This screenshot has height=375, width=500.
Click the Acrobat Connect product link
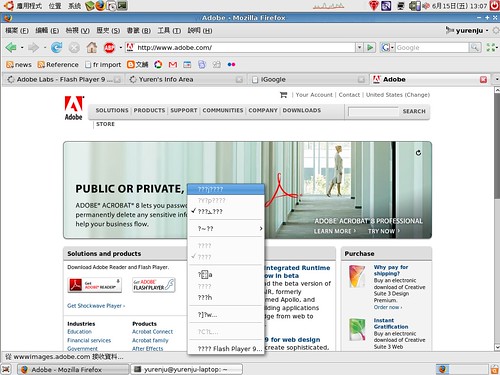pos(152,332)
